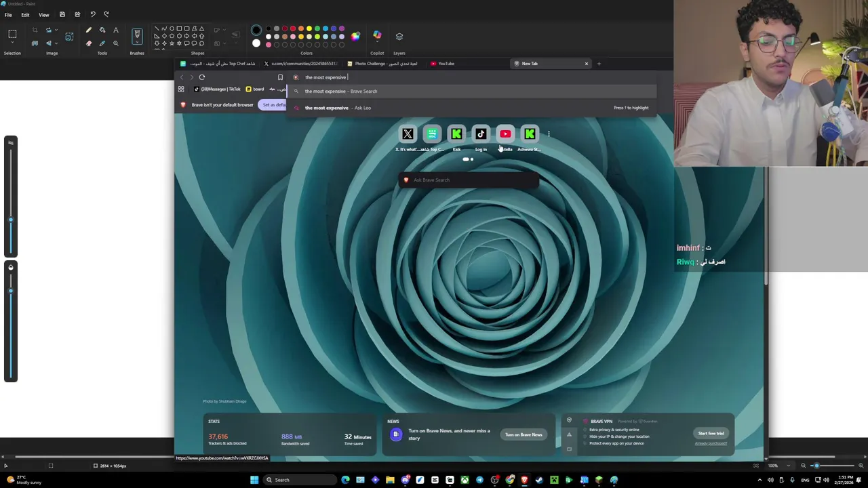Open the first Kick shortcut tile

pos(456,134)
